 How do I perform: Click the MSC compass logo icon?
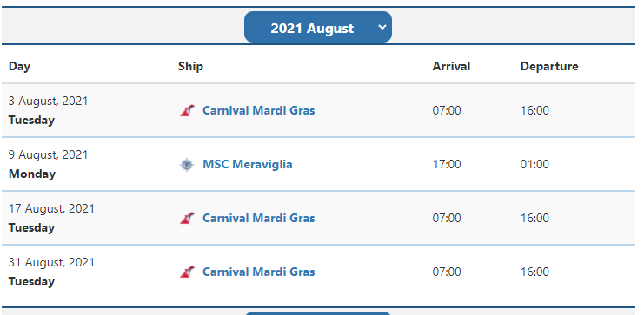(x=187, y=165)
